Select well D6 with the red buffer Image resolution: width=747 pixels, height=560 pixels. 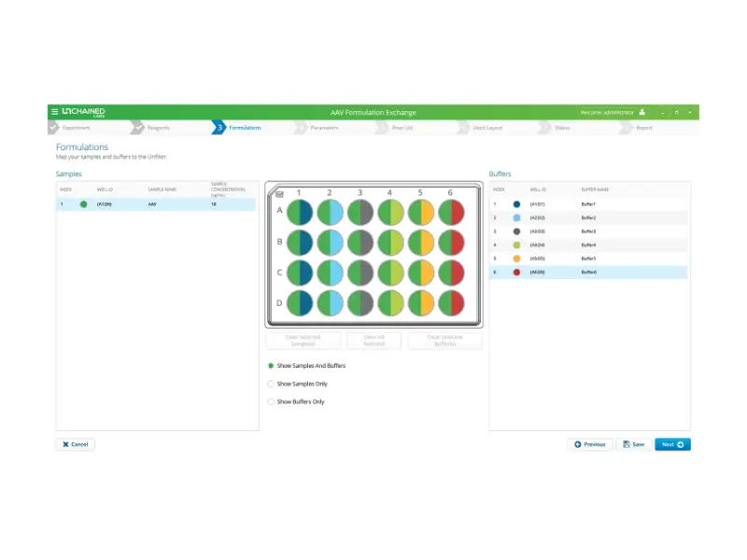click(x=451, y=303)
